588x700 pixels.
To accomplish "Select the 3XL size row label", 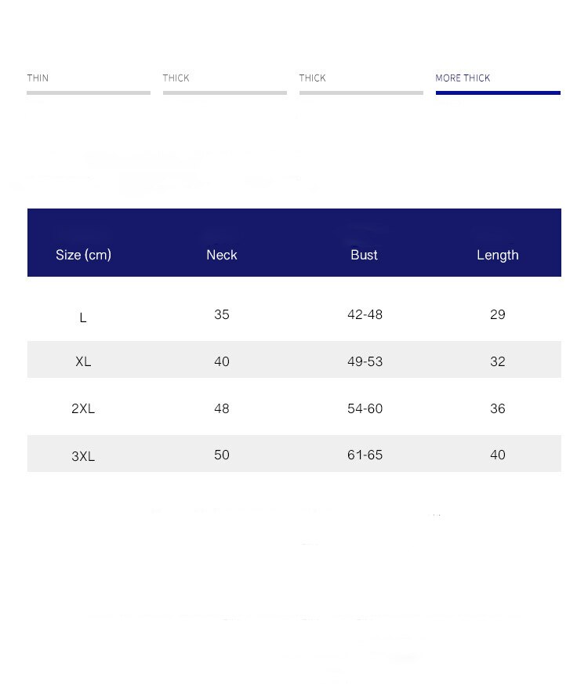I will click(x=83, y=456).
